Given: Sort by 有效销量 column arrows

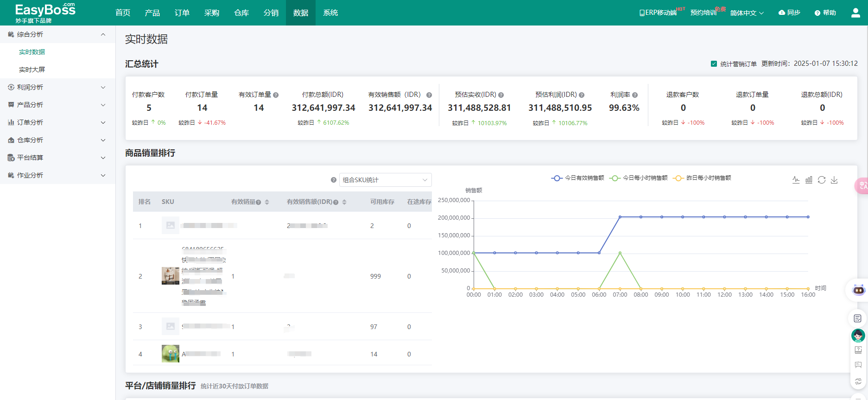Looking at the screenshot, I should (267, 202).
